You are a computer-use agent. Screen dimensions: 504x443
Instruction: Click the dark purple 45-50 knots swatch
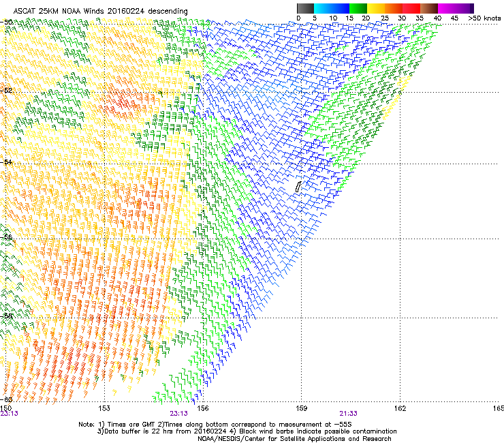(464, 8)
